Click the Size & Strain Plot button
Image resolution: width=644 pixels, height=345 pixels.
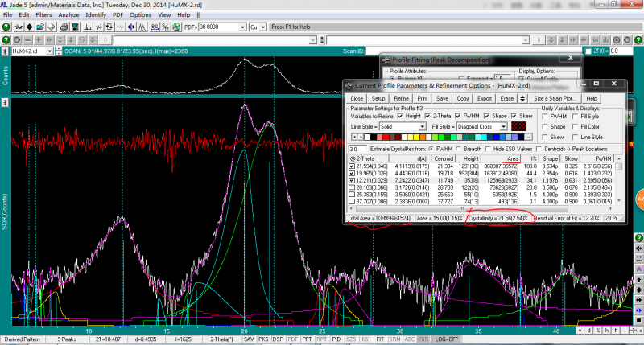coord(554,97)
